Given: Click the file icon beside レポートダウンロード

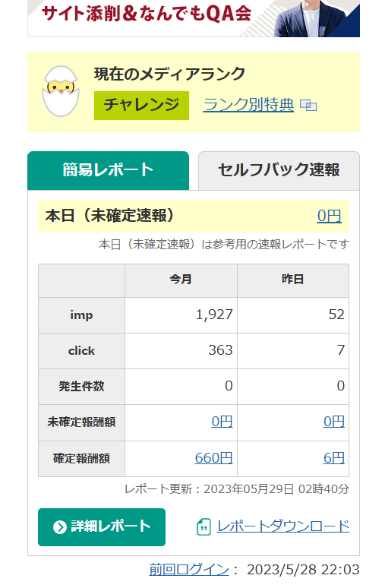Looking at the screenshot, I should tap(204, 527).
